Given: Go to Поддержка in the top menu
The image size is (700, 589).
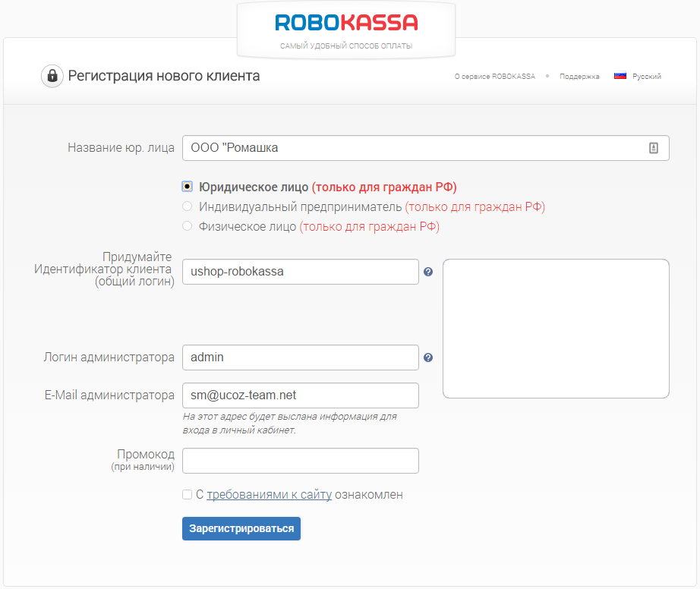Looking at the screenshot, I should pyautogui.click(x=579, y=77).
